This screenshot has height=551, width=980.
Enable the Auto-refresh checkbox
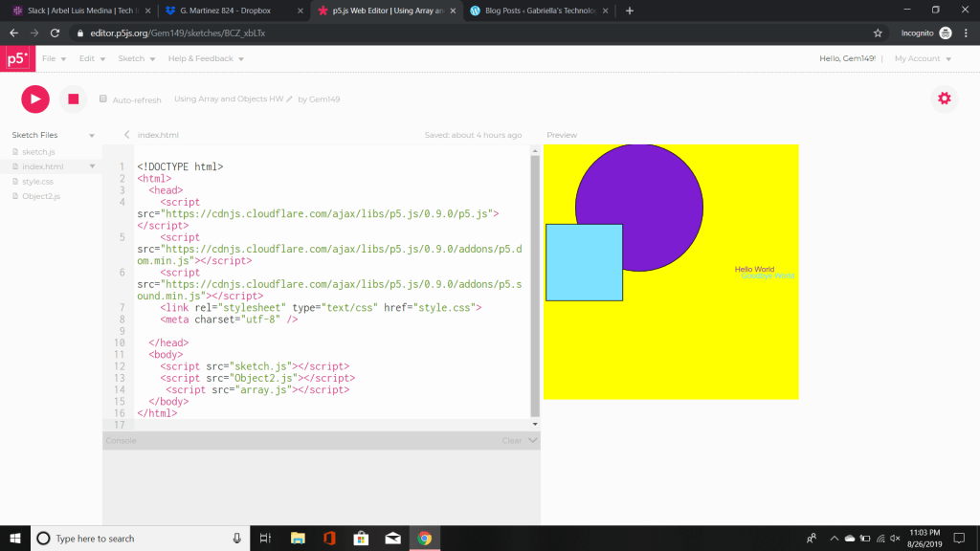tap(103, 99)
